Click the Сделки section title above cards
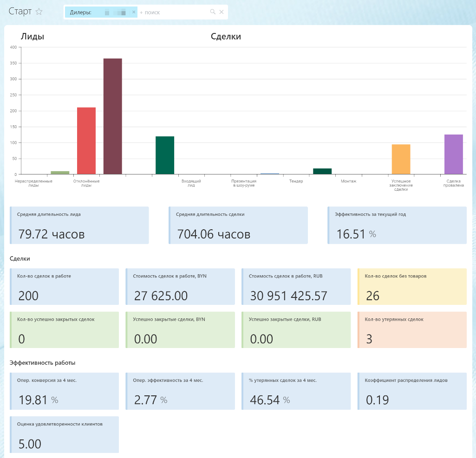Image resolution: width=476 pixels, height=458 pixels. click(20, 259)
